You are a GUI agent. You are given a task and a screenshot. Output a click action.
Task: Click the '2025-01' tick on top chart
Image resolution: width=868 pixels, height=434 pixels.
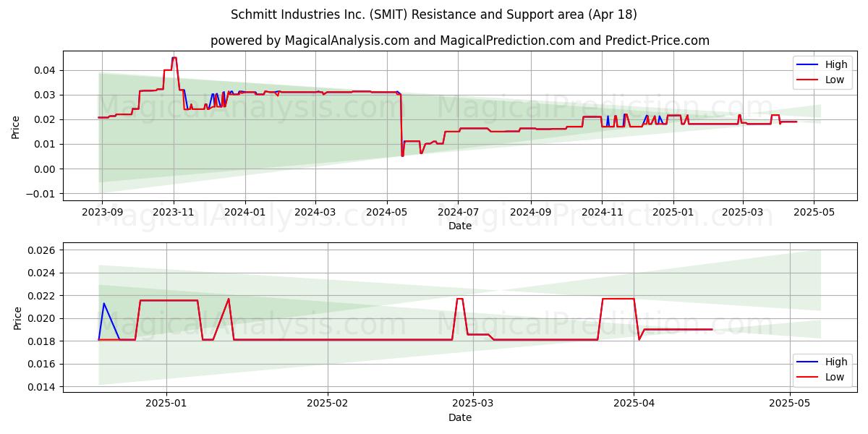673,213
